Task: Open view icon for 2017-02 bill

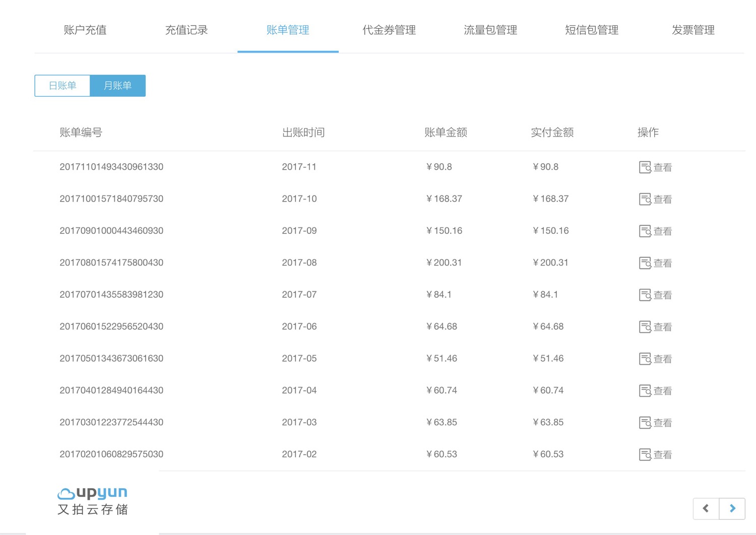Action: (x=645, y=454)
